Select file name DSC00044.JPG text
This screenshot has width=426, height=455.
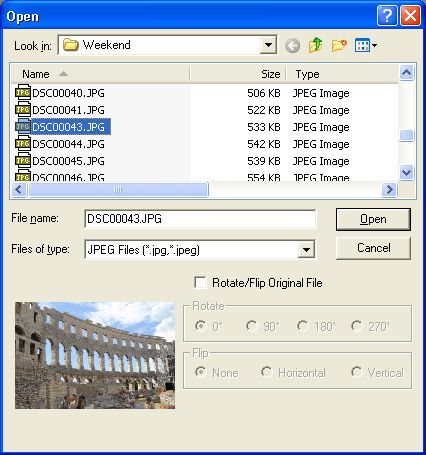click(x=68, y=144)
